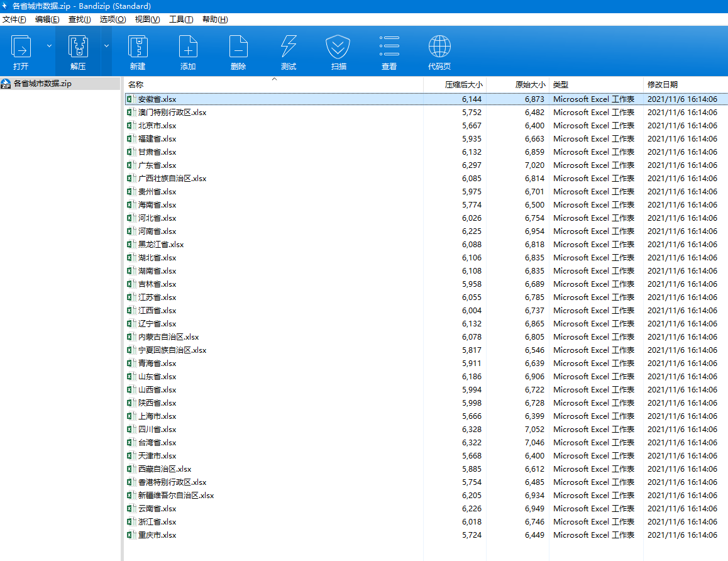
Task: Click the Excel icon beside 四川省.xlsx
Action: 131,430
